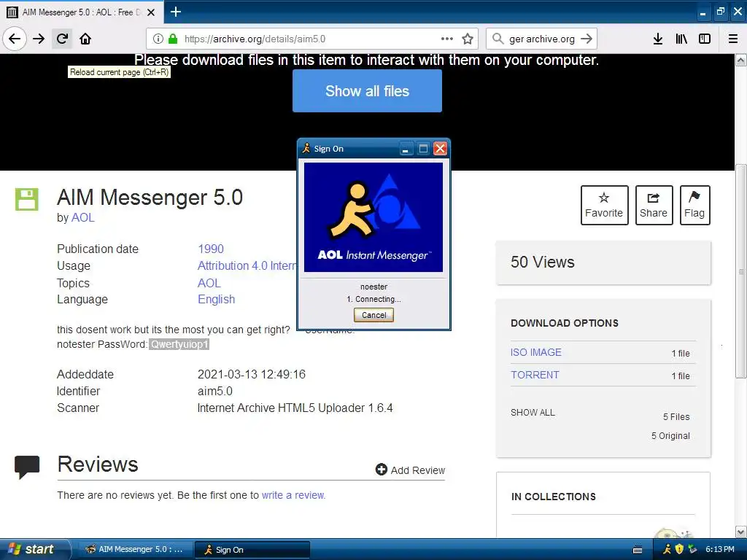
Task: Reload the current page
Action: [x=62, y=39]
